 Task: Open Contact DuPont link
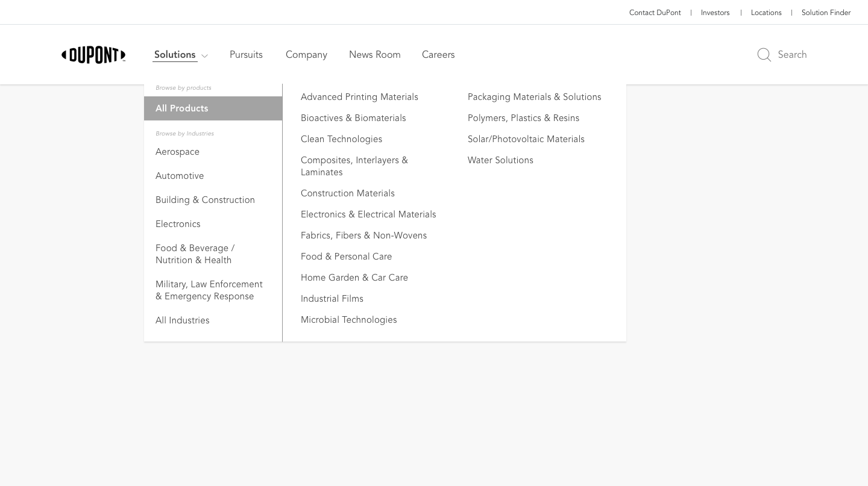click(x=655, y=13)
